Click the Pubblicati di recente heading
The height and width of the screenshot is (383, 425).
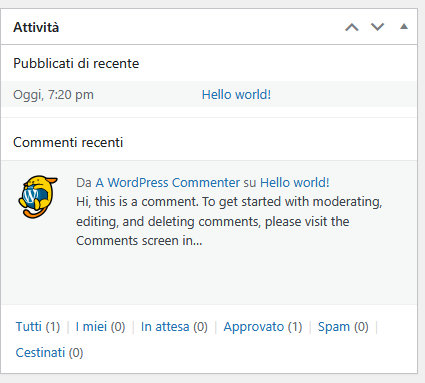[x=76, y=63]
